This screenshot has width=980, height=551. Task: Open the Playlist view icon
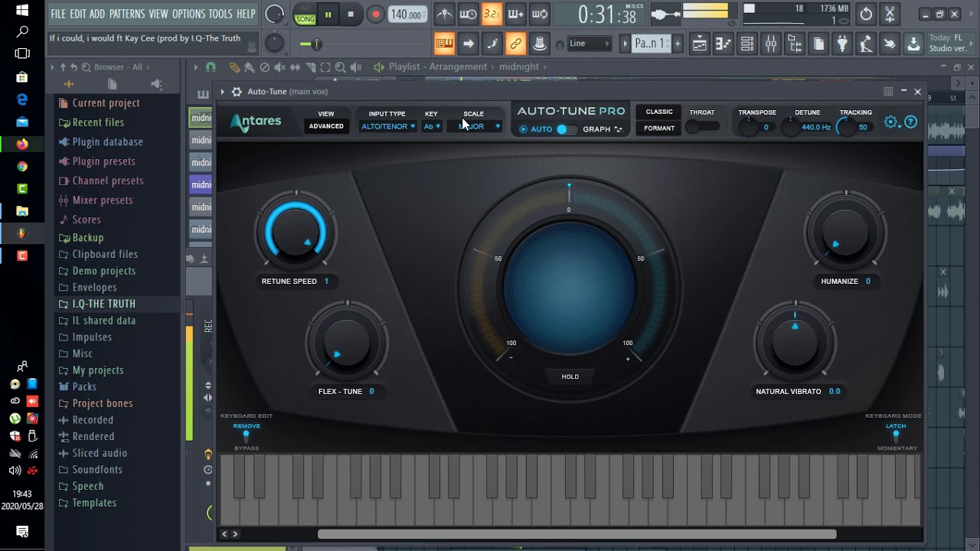[700, 44]
